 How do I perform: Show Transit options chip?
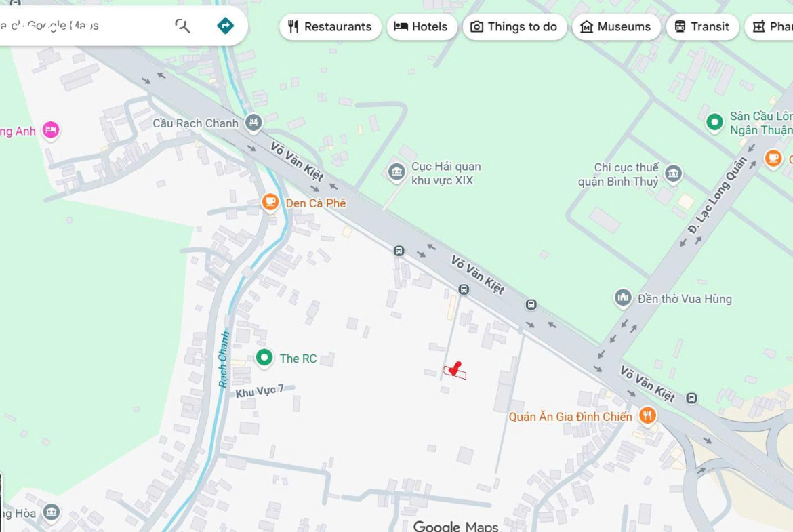702,27
